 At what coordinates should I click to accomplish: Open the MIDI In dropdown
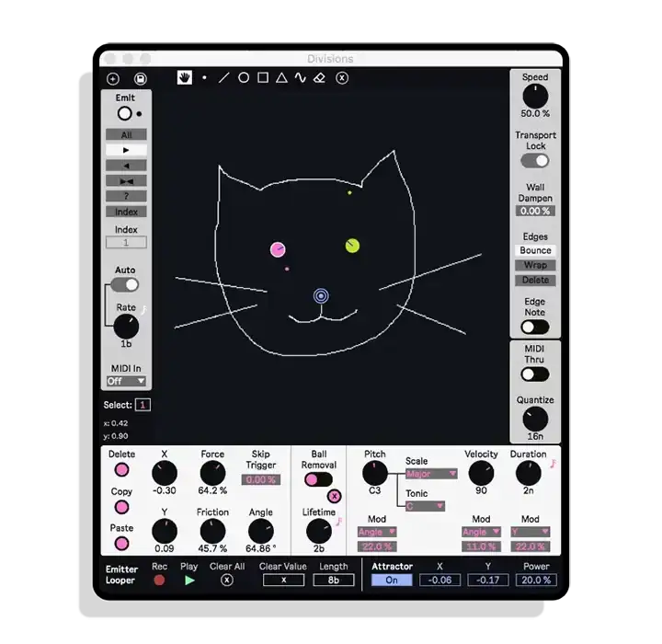(126, 381)
